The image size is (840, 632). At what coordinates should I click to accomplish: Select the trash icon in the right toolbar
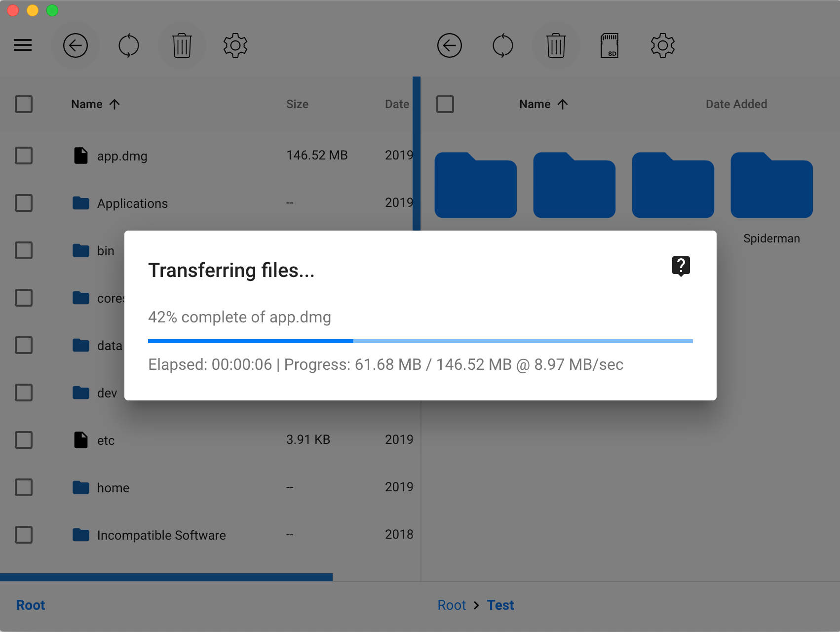pyautogui.click(x=556, y=45)
